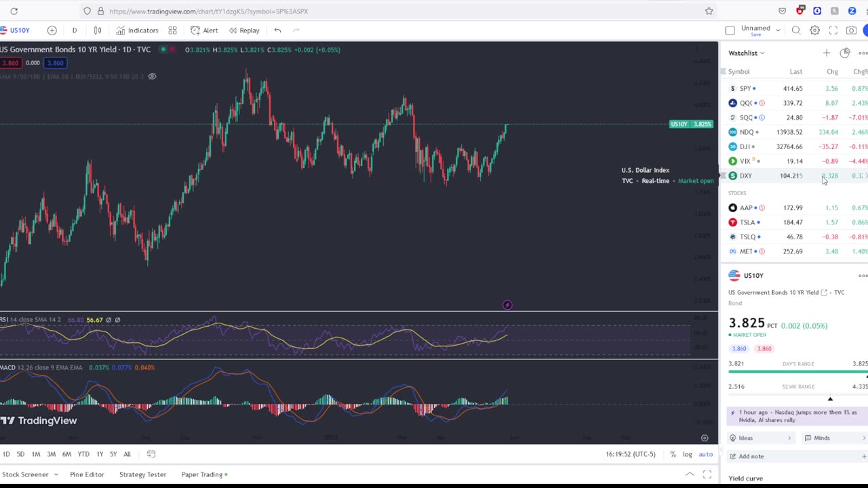
Task: Open the Strategy Tester tab
Action: click(x=142, y=474)
